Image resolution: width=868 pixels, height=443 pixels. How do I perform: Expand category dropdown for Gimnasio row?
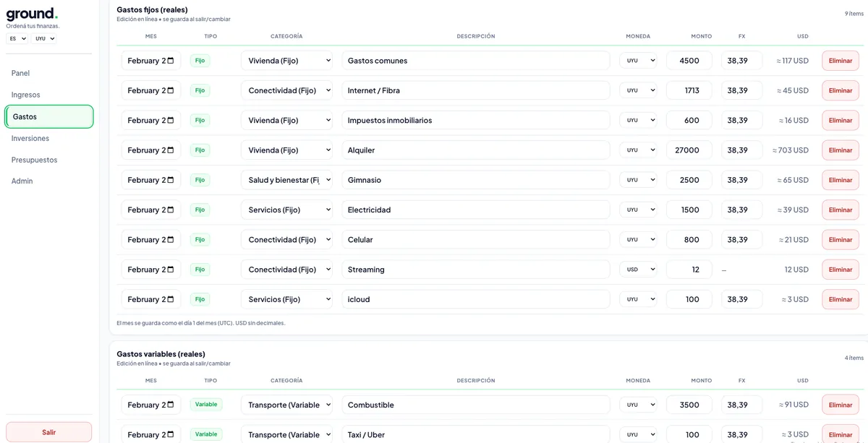(286, 180)
